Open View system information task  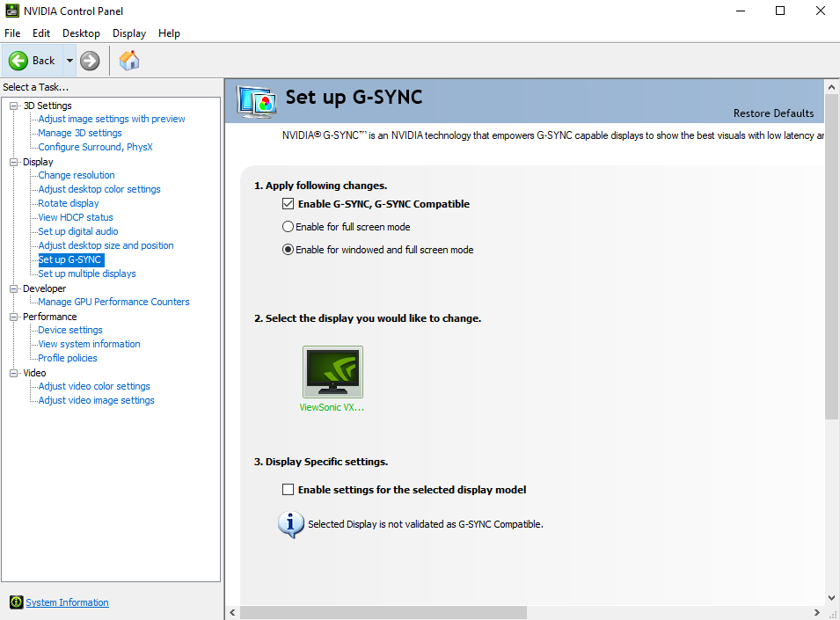[x=89, y=344]
